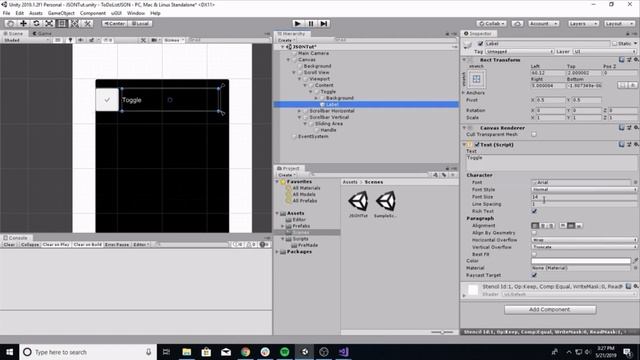Select right horizontal text alignment
This screenshot has height=360, width=640.
tap(551, 225)
